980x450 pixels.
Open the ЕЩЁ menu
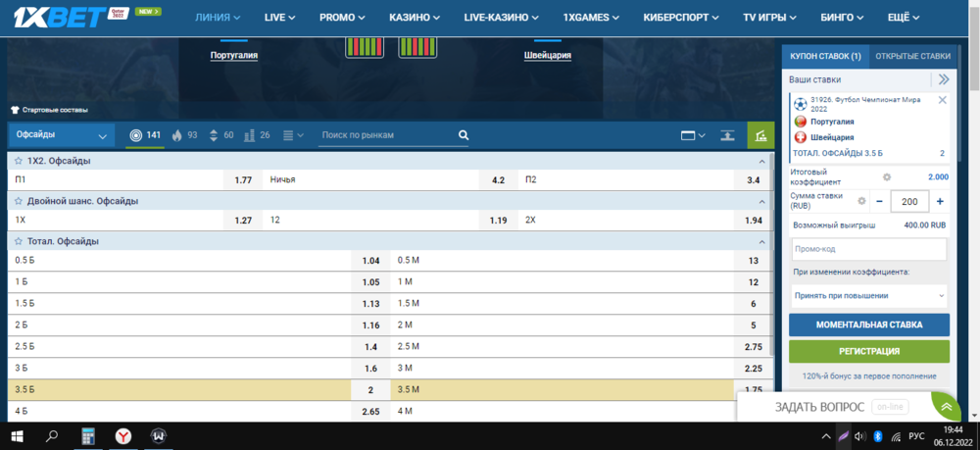(x=904, y=18)
